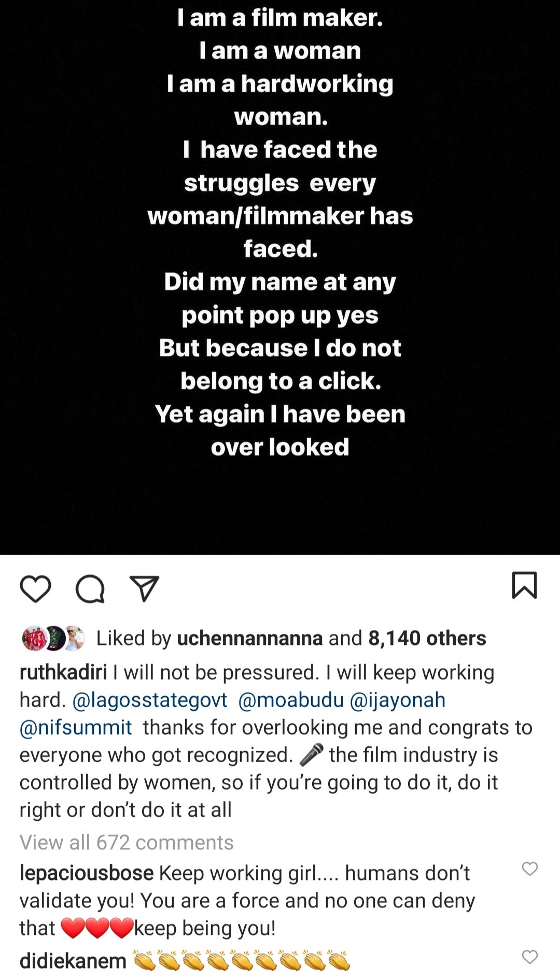Viewport: 560px width, 978px height.
Task: Tap the @nifsummit mention
Action: click(76, 727)
